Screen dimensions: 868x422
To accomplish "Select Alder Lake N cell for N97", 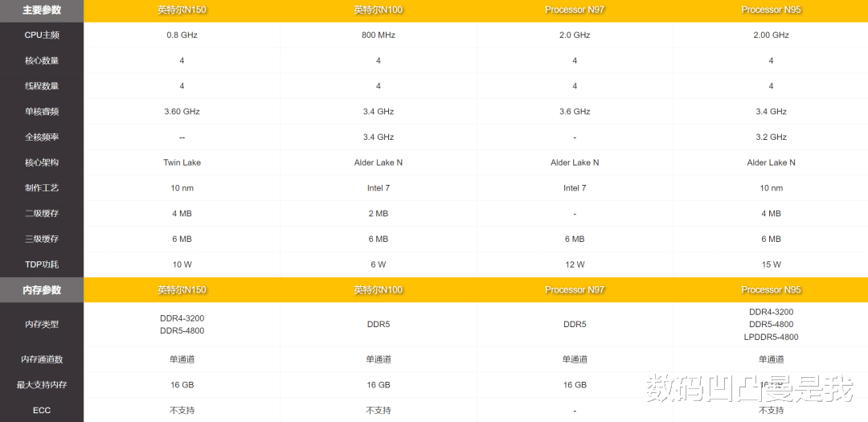I will click(x=575, y=162).
